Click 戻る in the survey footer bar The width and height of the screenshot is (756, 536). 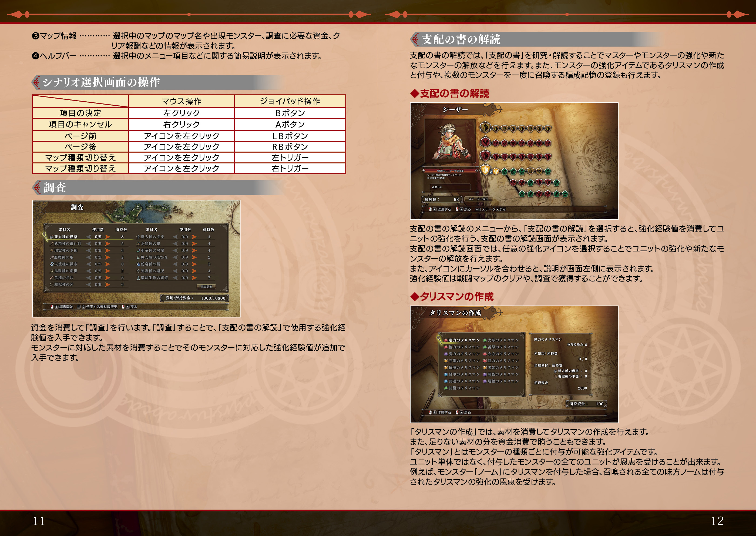[x=134, y=307]
